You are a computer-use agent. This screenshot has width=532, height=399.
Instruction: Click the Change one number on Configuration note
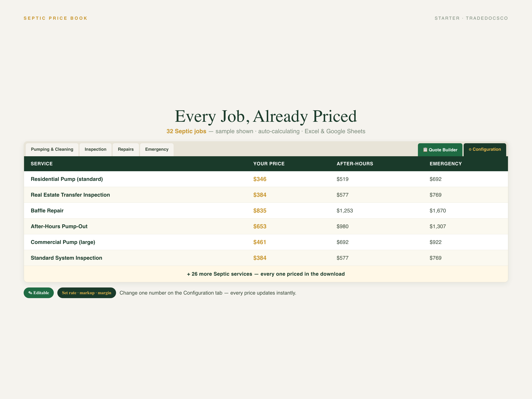(x=208, y=293)
